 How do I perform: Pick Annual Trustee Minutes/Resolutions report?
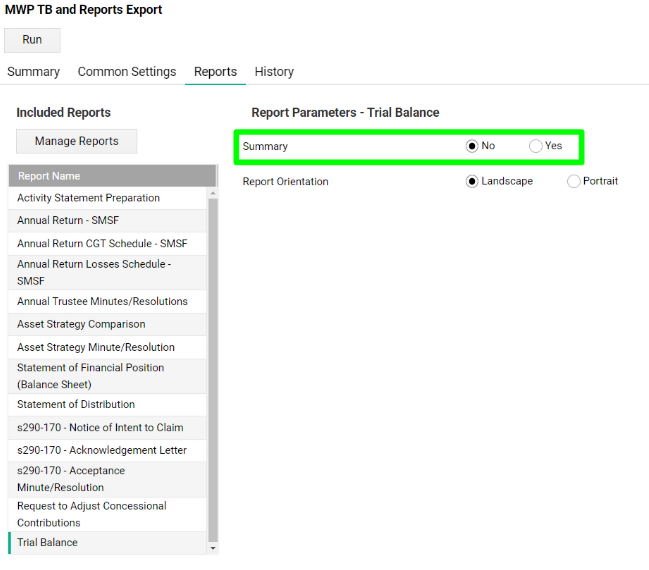(x=102, y=302)
